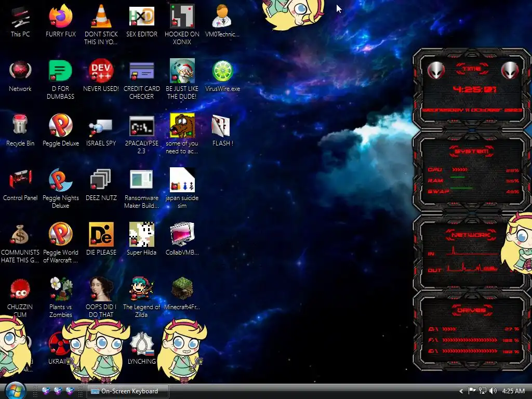Click the SWAP usage row in the System widget
Screen dimensions: 532x399
pos(473,191)
